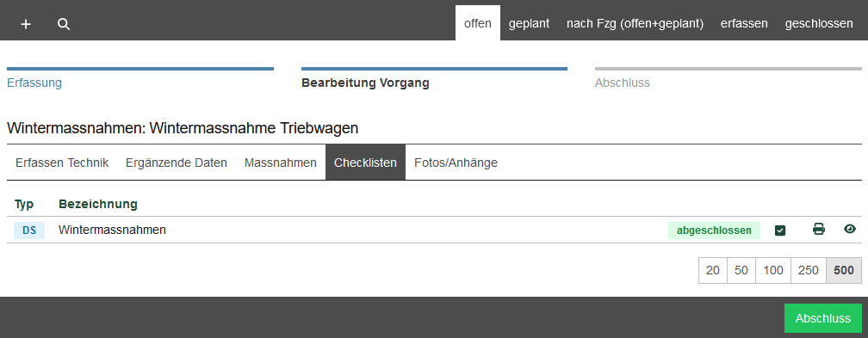This screenshot has width=868, height=338.
Task: Sort by the Typ column header
Action: tap(24, 204)
